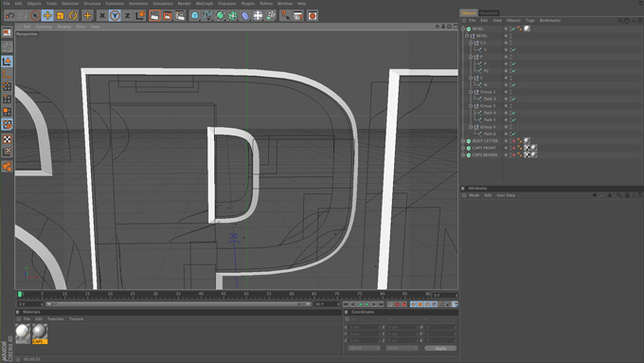Enable CAPS FRONT via its red cross
Screen dimensions: 644x363
[514, 148]
